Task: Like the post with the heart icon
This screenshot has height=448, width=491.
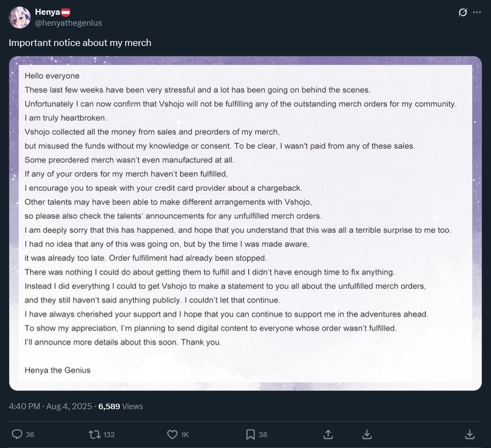Action: [172, 434]
